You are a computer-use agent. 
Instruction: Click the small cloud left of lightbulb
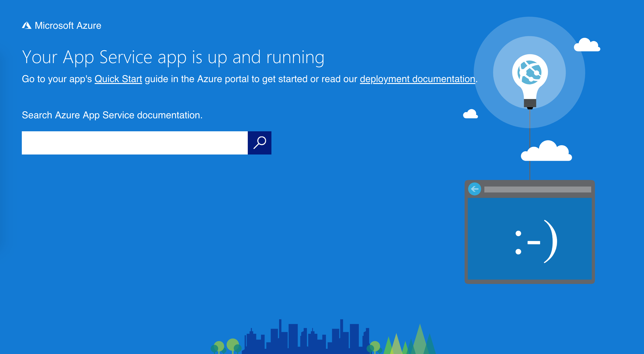pos(470,114)
